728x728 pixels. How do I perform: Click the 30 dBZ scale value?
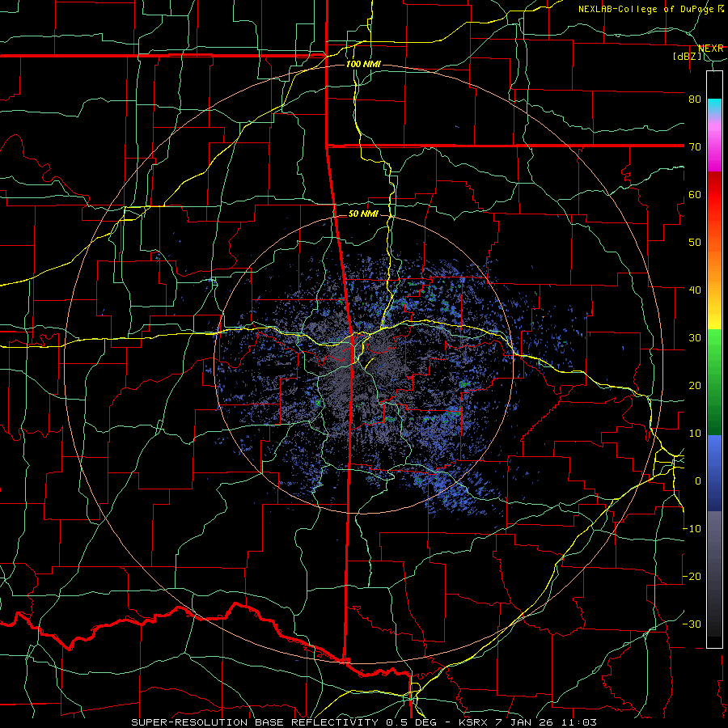tap(695, 337)
